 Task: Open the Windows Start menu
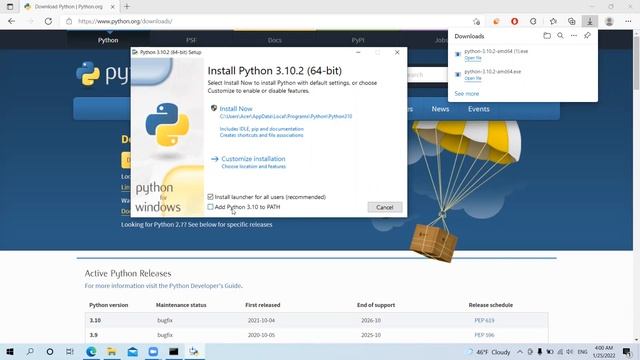10,351
